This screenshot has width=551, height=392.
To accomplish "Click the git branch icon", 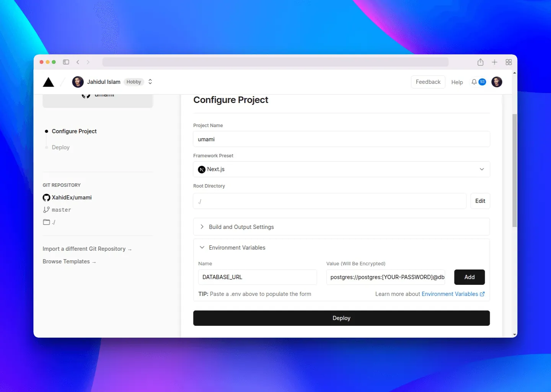I will click(x=46, y=210).
